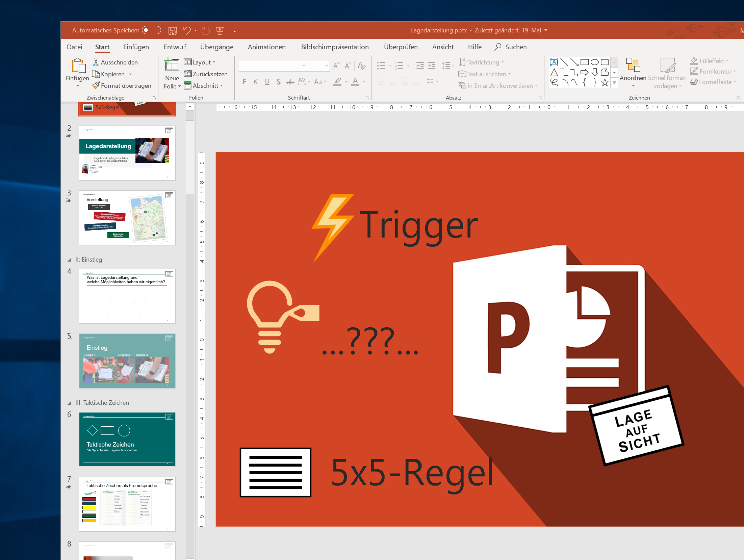Click slide panel scroll up arrow
744x560 pixels.
[190, 107]
